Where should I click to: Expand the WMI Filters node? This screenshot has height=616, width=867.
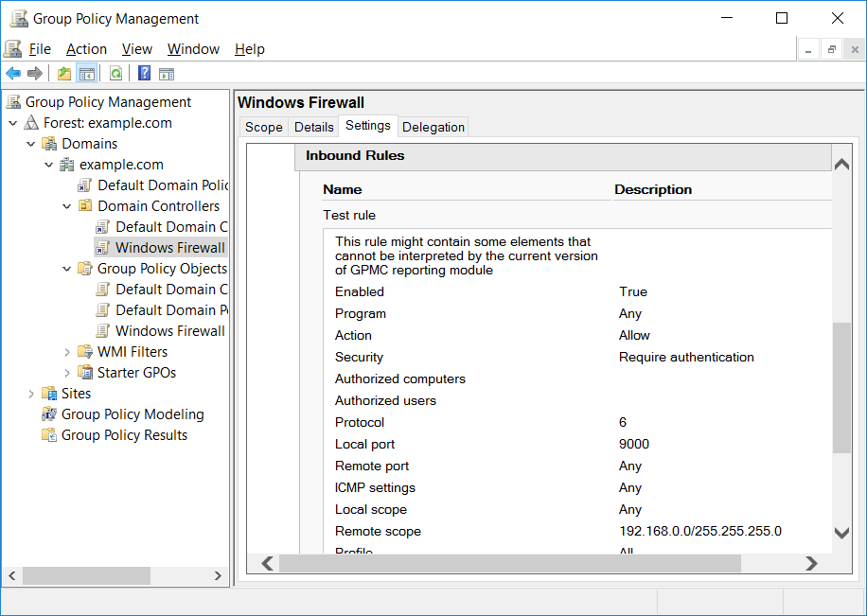67,352
